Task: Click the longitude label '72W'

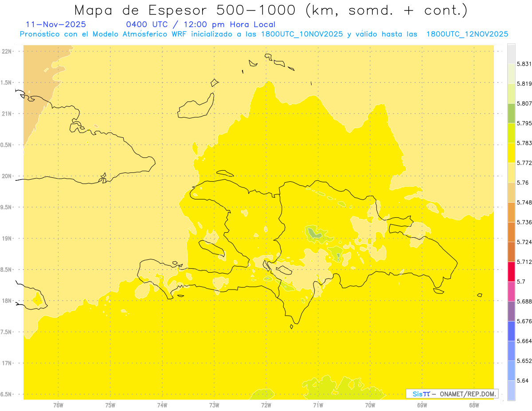Action: point(266,405)
